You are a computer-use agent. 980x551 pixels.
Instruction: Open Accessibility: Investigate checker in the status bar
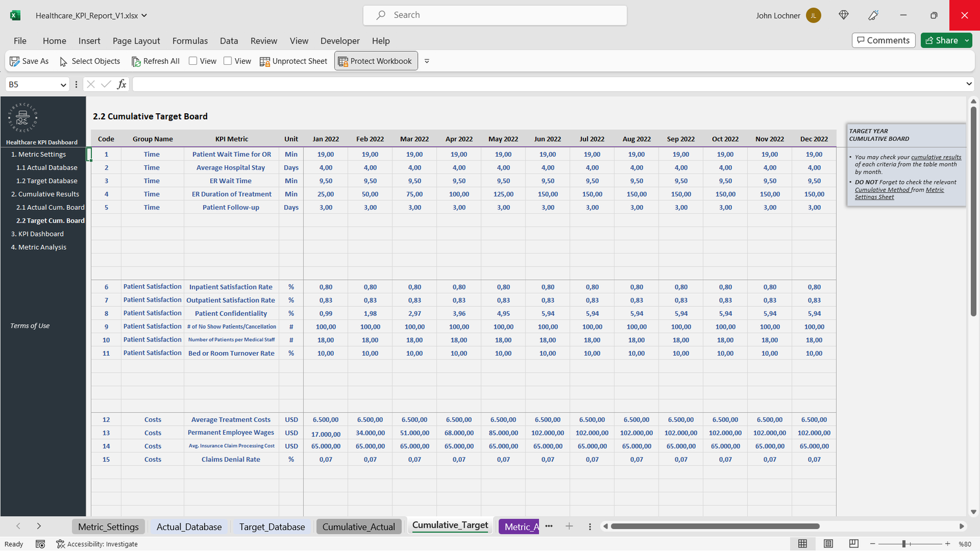coord(97,544)
